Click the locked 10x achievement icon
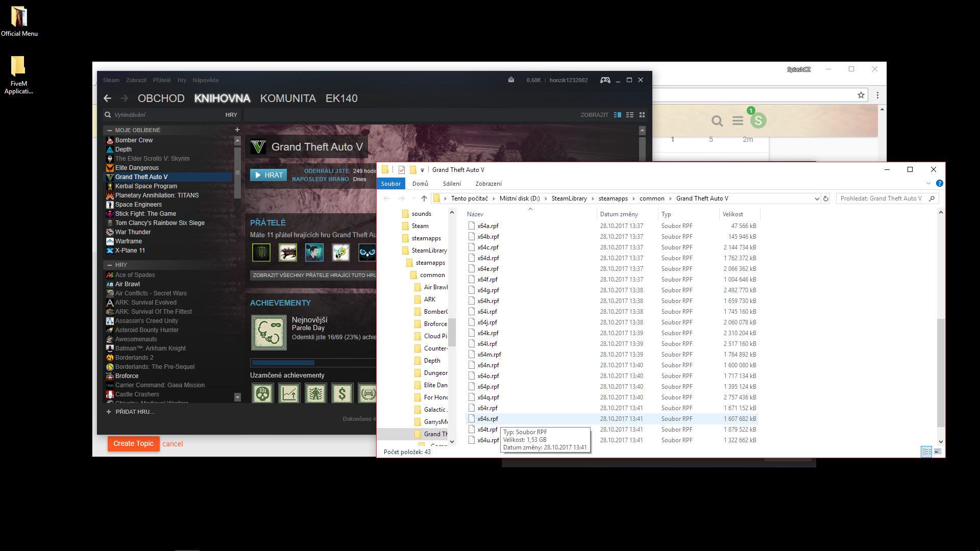 pos(263,393)
